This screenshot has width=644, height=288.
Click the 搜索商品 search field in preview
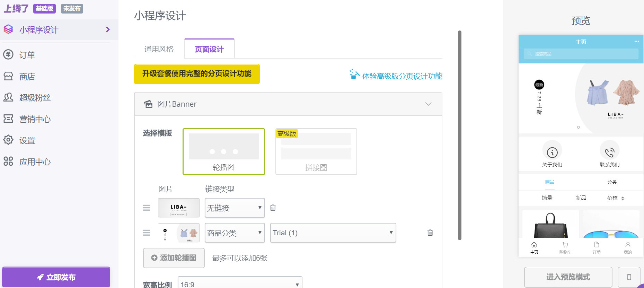coord(581,54)
